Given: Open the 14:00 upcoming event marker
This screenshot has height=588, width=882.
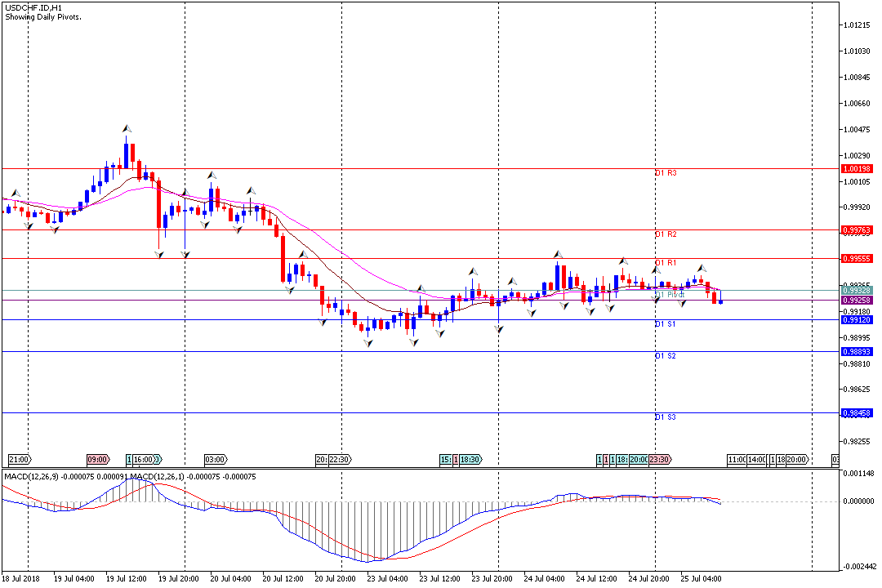Looking at the screenshot, I should (x=757, y=460).
